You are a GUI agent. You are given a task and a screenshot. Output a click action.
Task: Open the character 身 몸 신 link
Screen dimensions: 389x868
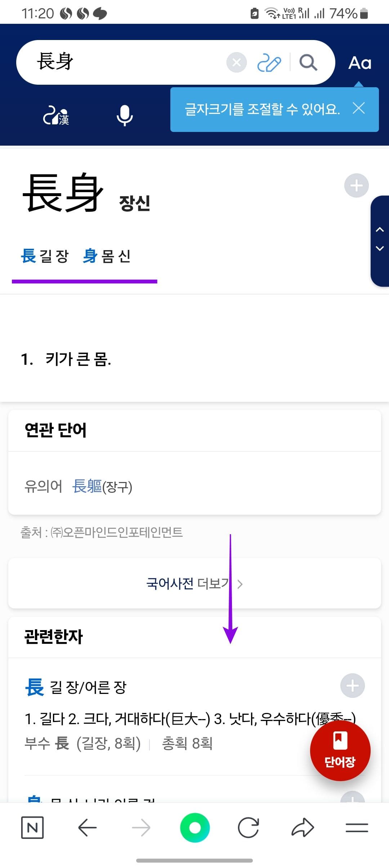pos(107,256)
